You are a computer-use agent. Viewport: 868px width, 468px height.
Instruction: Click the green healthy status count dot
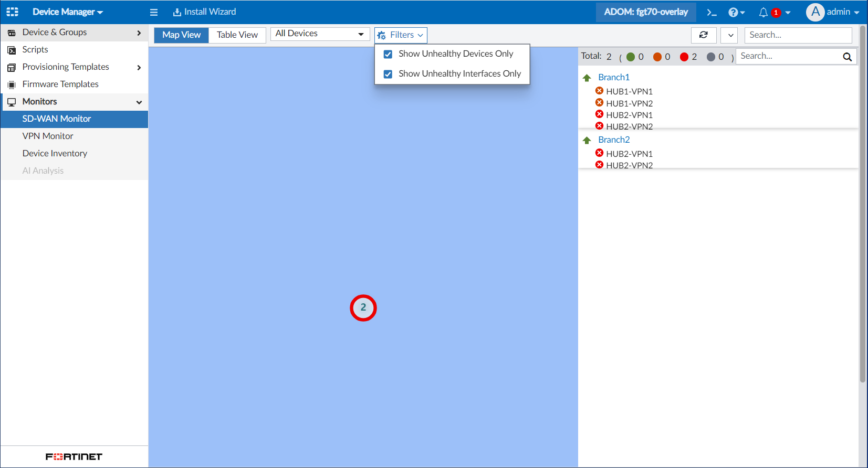point(631,57)
